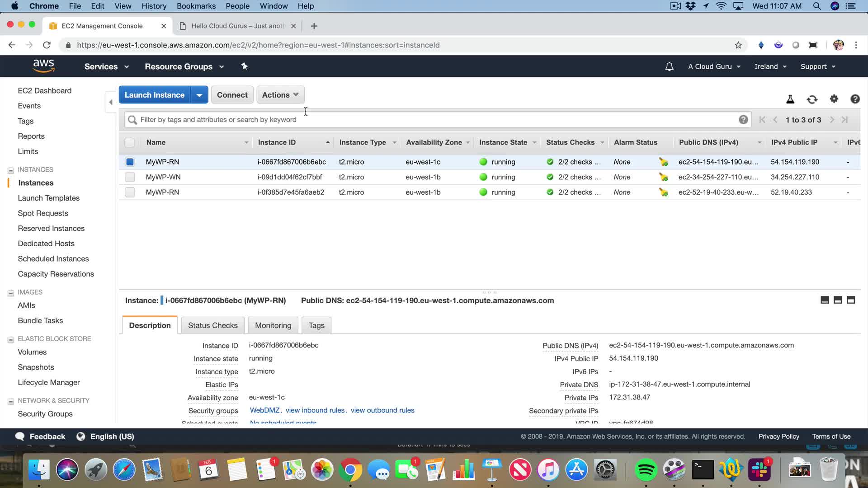868x488 pixels.
Task: Open the WebDMZ security group link
Action: pos(264,410)
